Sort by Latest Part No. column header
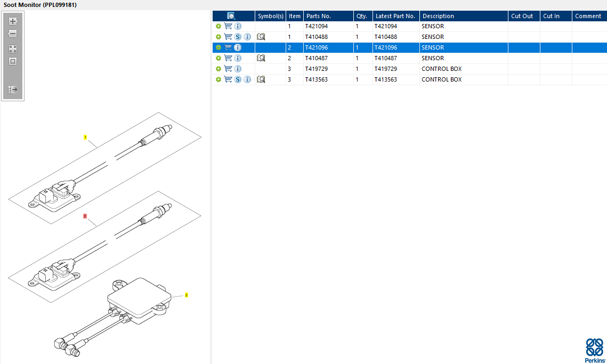 tap(396, 16)
